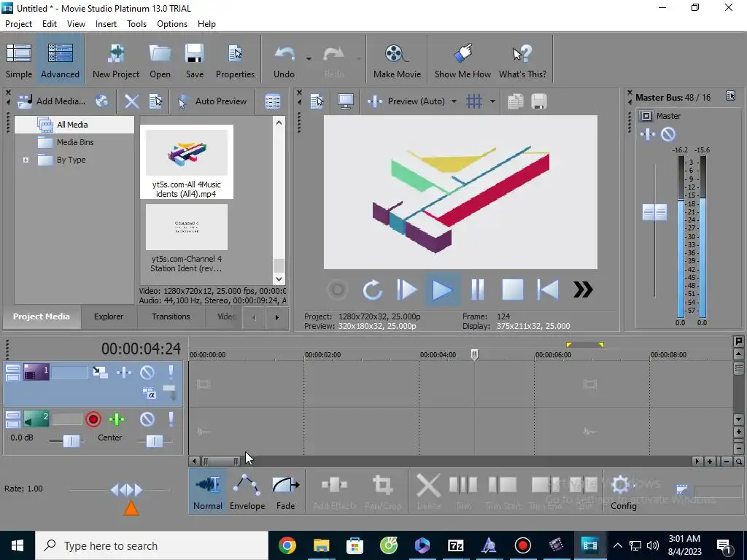Open the Tools menu
This screenshot has height=560, width=747.
(x=136, y=24)
